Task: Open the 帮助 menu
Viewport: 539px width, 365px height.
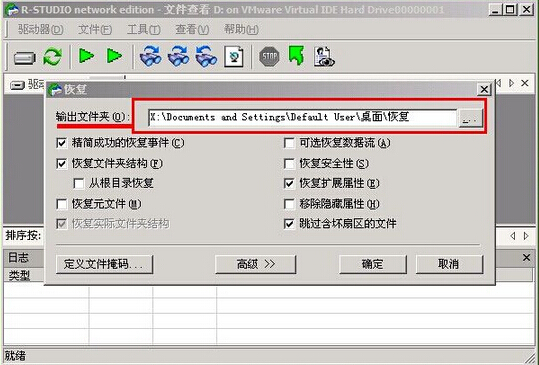Action: (x=241, y=29)
